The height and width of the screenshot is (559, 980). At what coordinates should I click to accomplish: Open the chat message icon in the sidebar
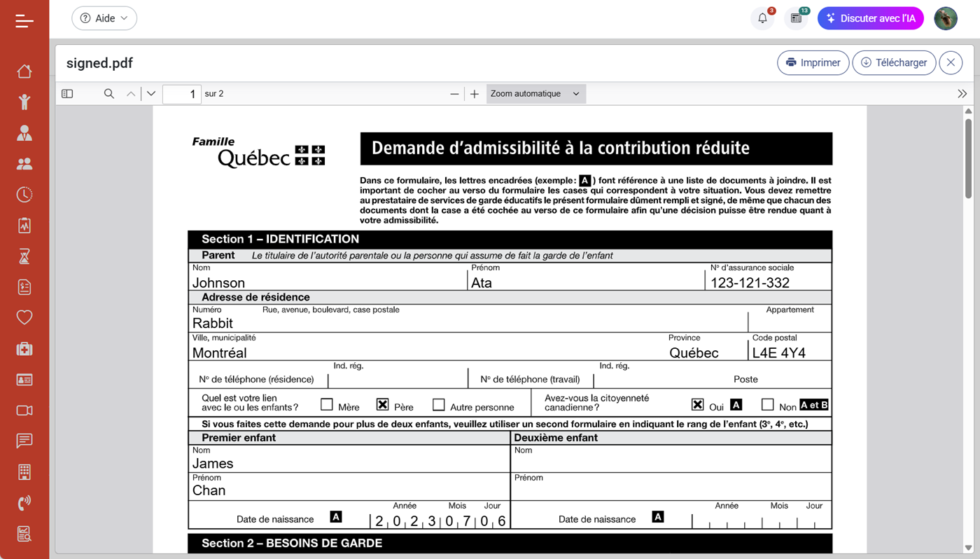click(24, 441)
